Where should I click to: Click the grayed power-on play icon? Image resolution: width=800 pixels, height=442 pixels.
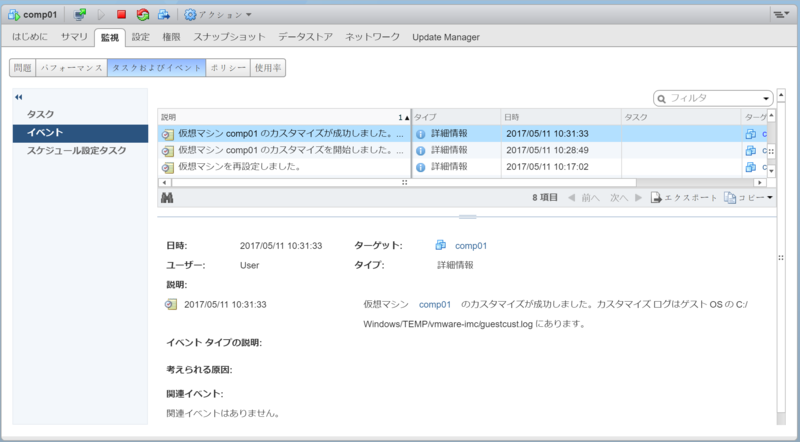click(x=101, y=15)
